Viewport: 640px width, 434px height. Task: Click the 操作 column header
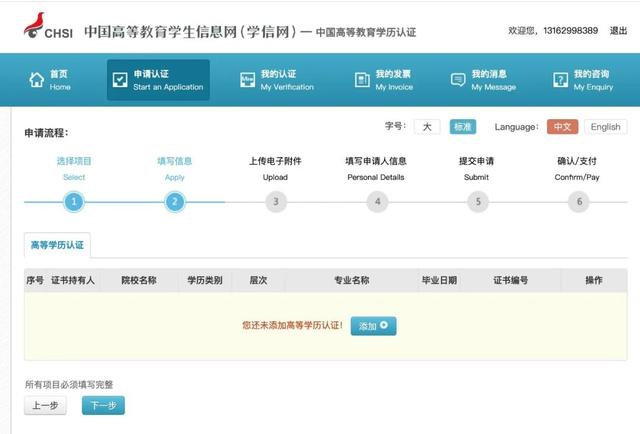pyautogui.click(x=594, y=280)
